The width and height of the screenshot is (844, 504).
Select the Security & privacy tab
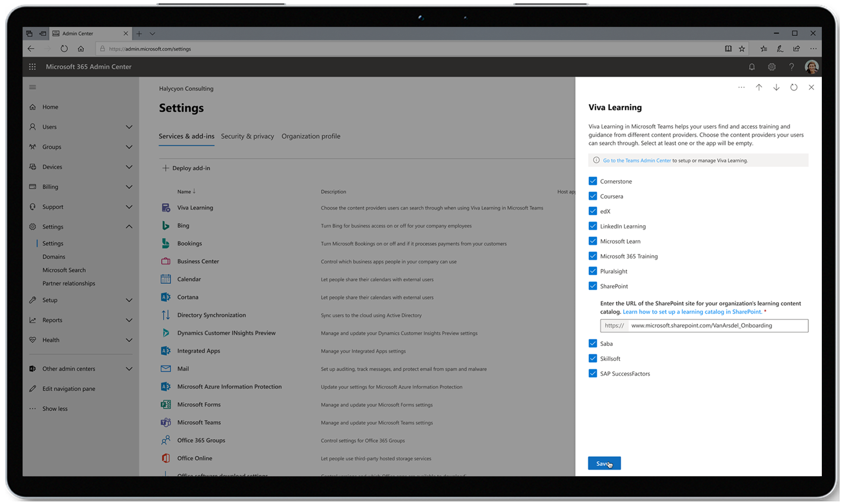(247, 136)
